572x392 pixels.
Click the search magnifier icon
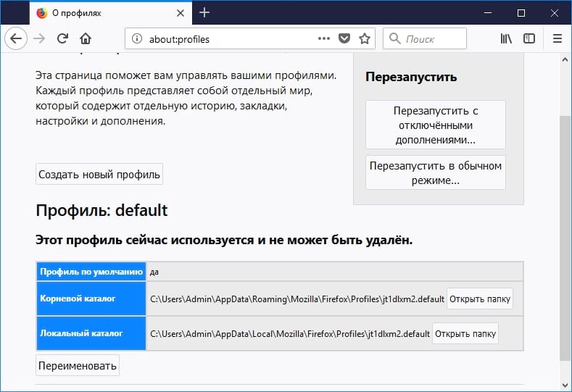[394, 38]
